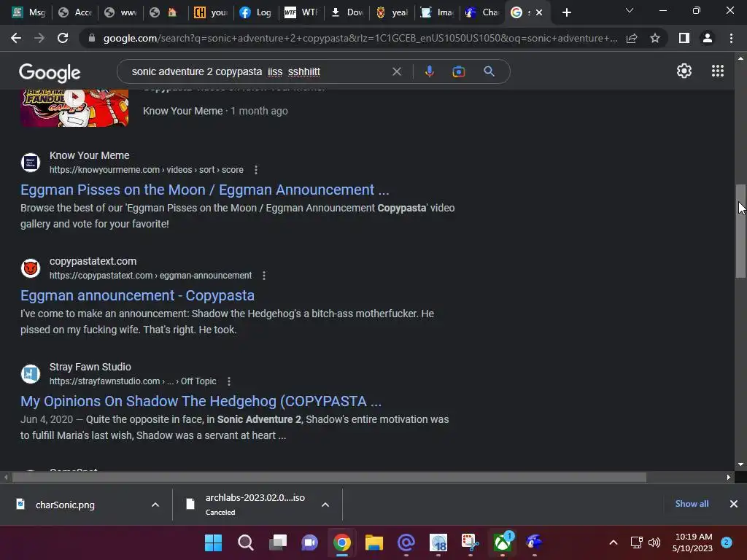This screenshot has height=560, width=747.
Task: Switch to the Cha Sonic tab
Action: pyautogui.click(x=481, y=12)
